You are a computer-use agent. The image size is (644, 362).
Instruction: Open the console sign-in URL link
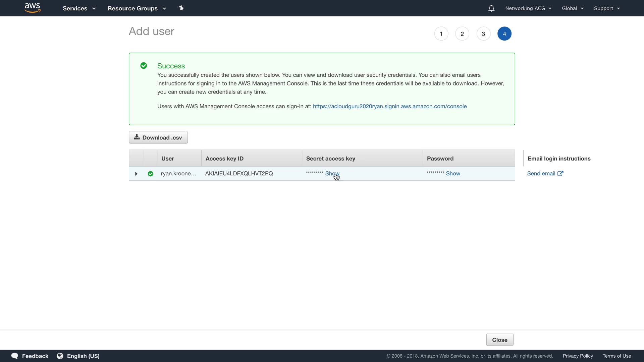pyautogui.click(x=389, y=106)
